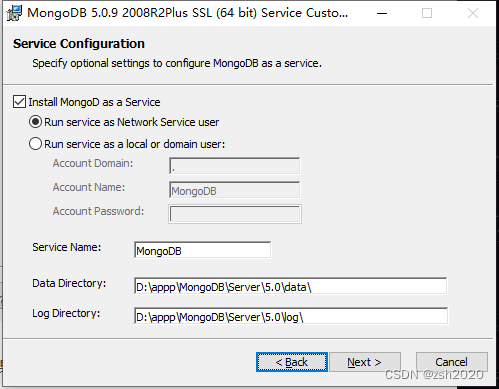Minimize the installer window
499x389 pixels.
(x=382, y=13)
